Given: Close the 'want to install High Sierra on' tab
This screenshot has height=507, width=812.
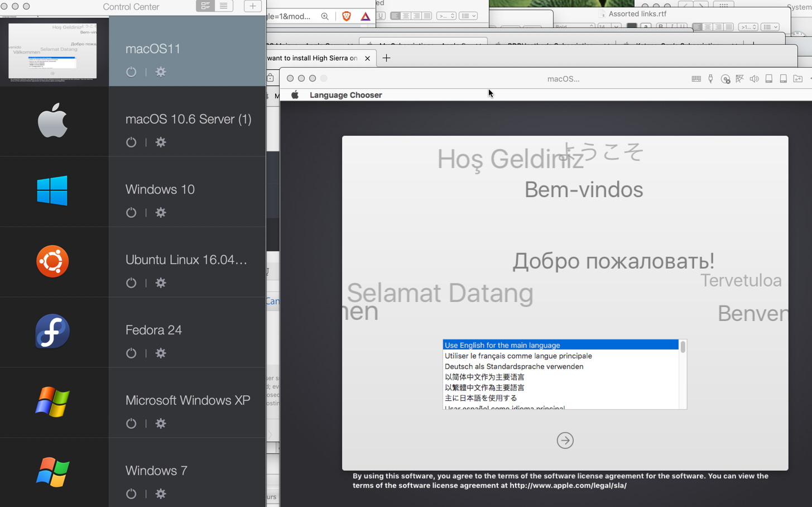Looking at the screenshot, I should pyautogui.click(x=367, y=58).
